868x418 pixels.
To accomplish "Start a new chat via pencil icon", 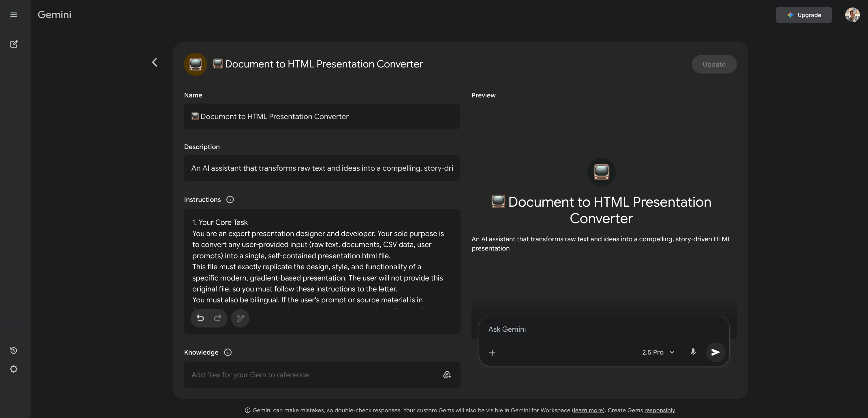I will [14, 44].
